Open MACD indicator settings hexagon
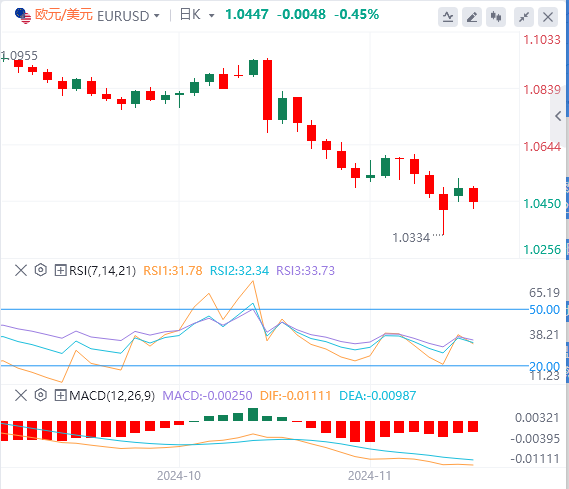 [41, 395]
